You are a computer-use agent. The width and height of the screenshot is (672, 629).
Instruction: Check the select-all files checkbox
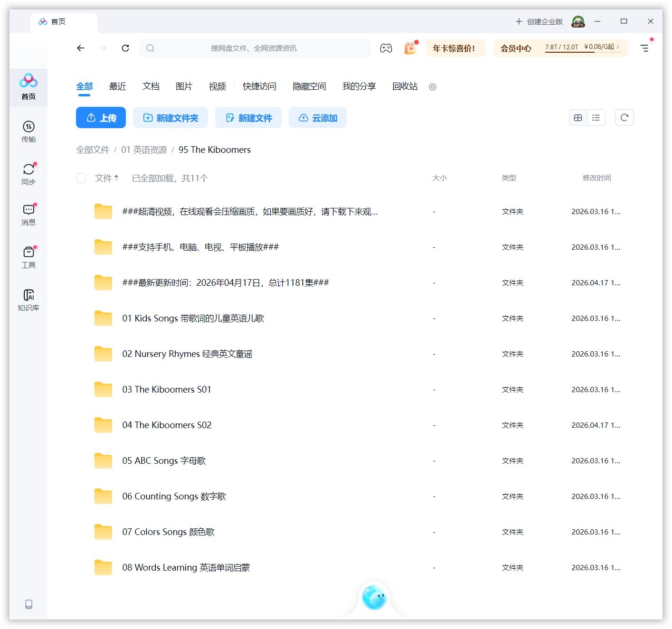coord(80,178)
